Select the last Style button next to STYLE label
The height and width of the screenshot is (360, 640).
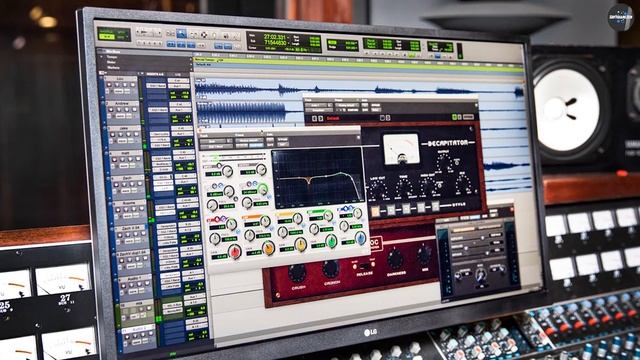click(436, 206)
